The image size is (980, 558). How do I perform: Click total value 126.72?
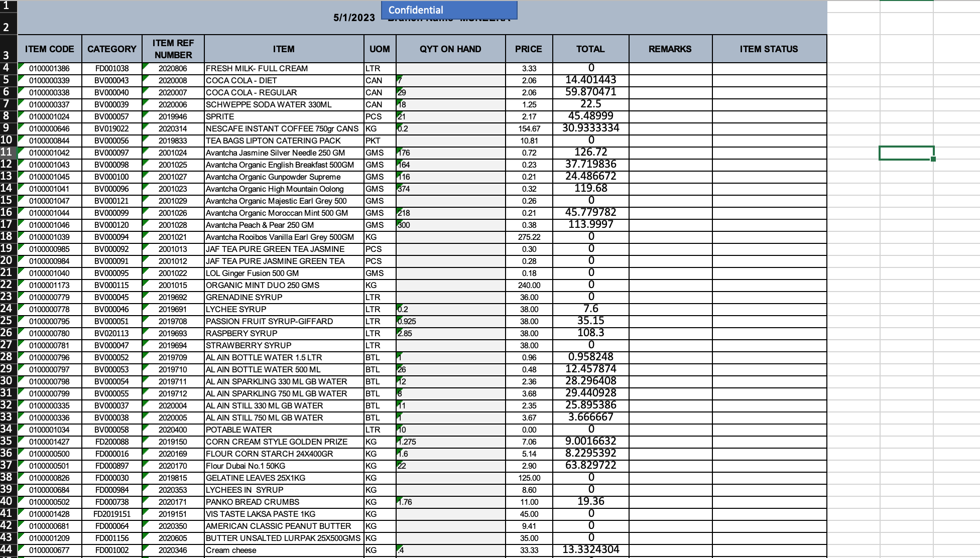click(590, 153)
